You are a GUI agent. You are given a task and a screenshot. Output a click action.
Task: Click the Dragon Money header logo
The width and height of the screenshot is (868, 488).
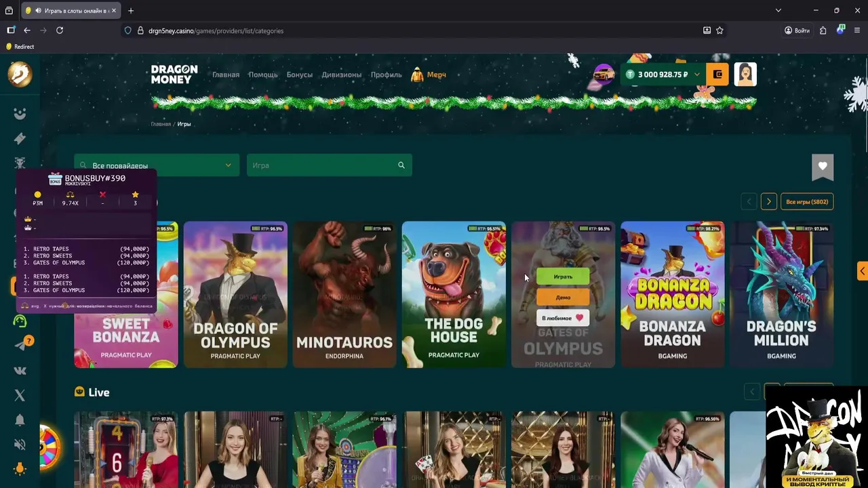pos(174,75)
